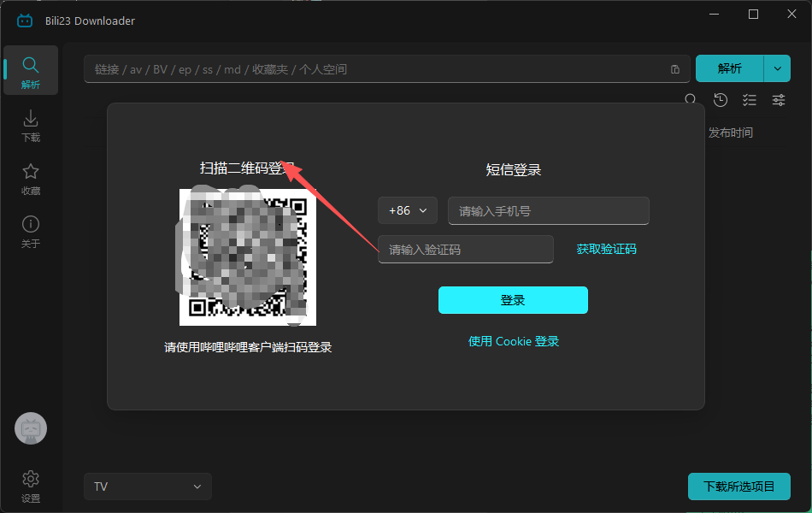
Task: Click the 登录 login button
Action: pyautogui.click(x=513, y=300)
